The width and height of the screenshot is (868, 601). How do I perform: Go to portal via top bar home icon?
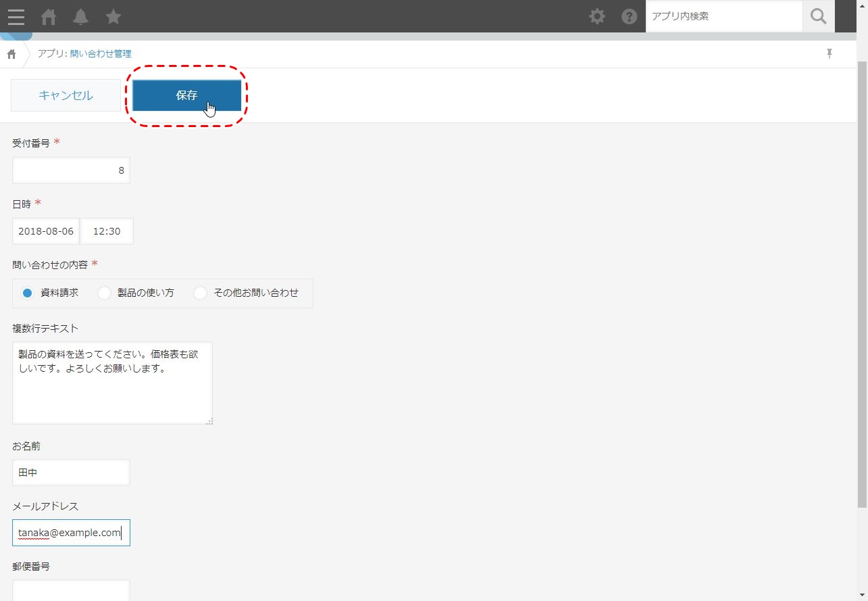tap(49, 16)
